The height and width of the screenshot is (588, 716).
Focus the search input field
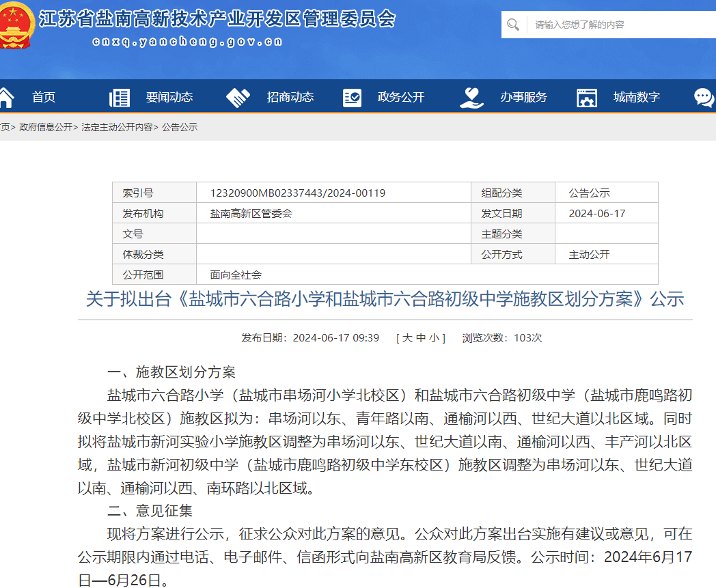pyautogui.click(x=623, y=25)
